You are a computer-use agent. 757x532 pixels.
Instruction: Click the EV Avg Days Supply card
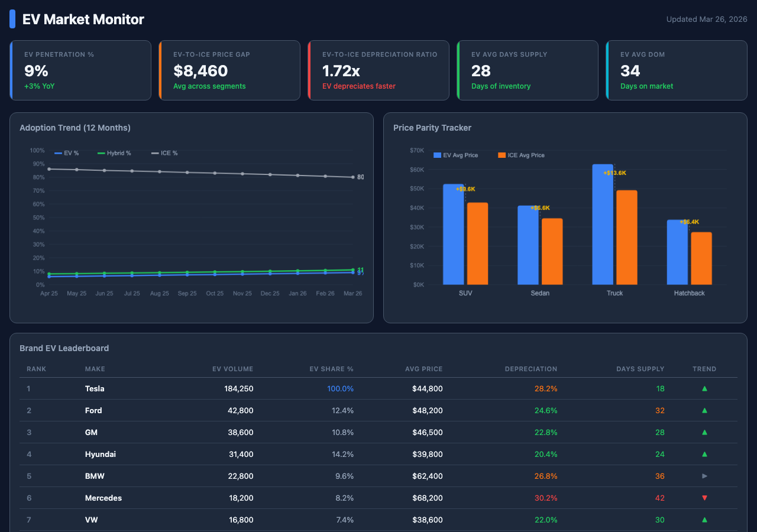click(528, 70)
